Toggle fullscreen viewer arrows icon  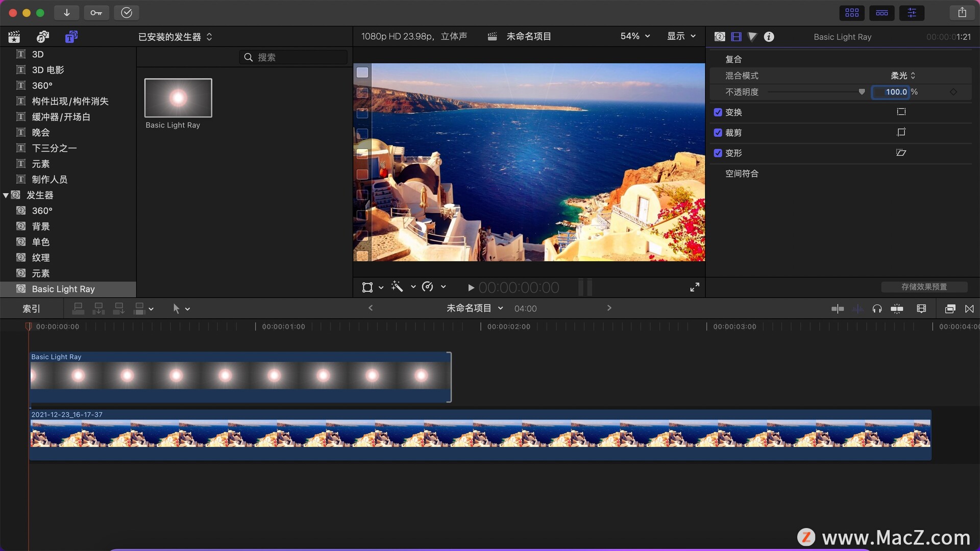(695, 287)
